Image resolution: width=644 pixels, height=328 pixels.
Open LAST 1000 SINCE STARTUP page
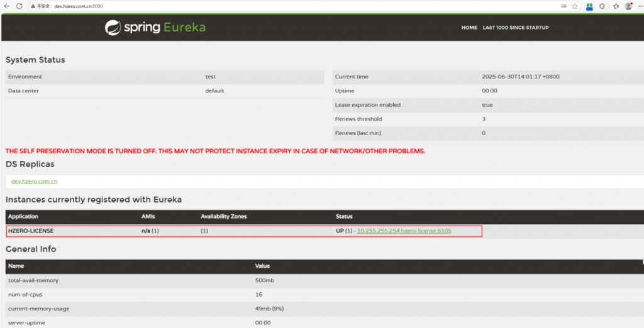(515, 28)
